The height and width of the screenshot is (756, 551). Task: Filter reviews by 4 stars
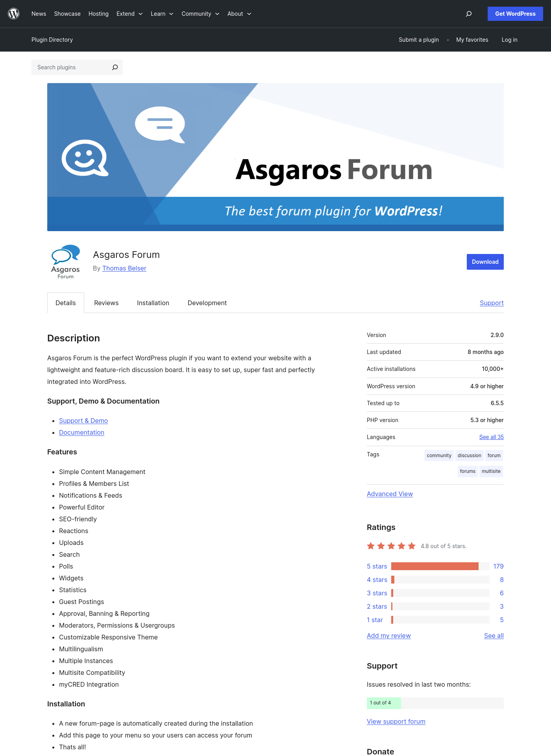(377, 580)
